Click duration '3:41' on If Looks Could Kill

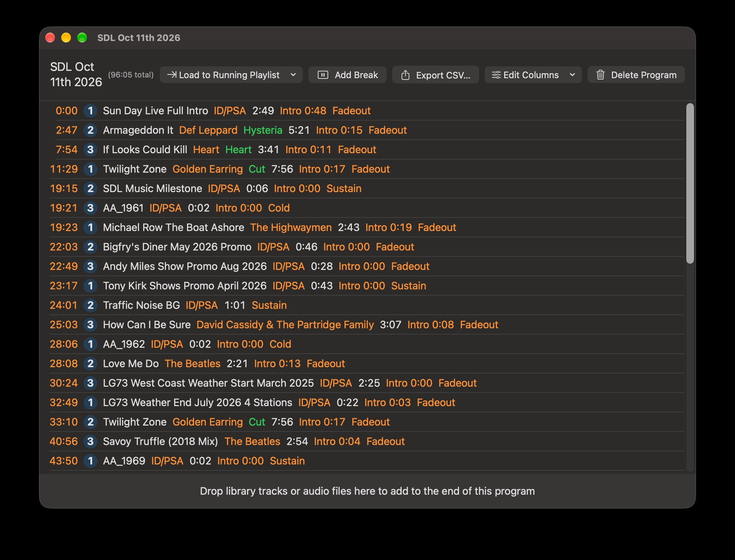tap(268, 150)
